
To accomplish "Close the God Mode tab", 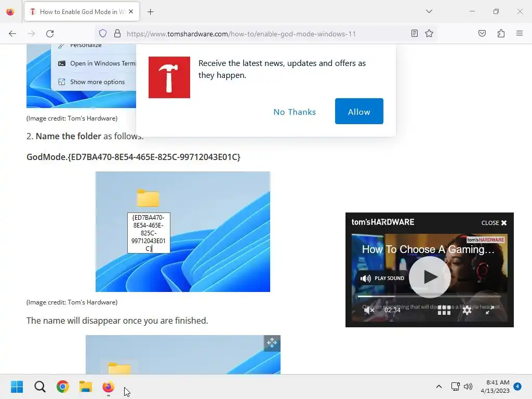I will tap(131, 11).
